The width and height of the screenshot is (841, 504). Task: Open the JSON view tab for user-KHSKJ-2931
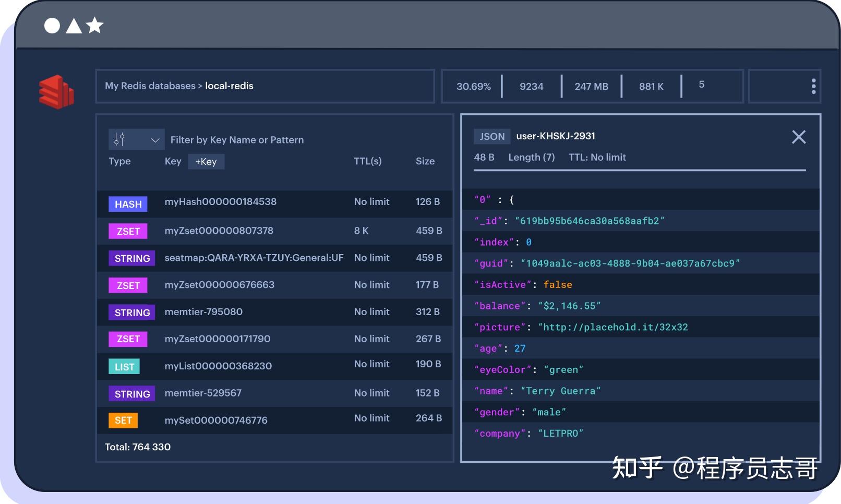click(x=492, y=136)
